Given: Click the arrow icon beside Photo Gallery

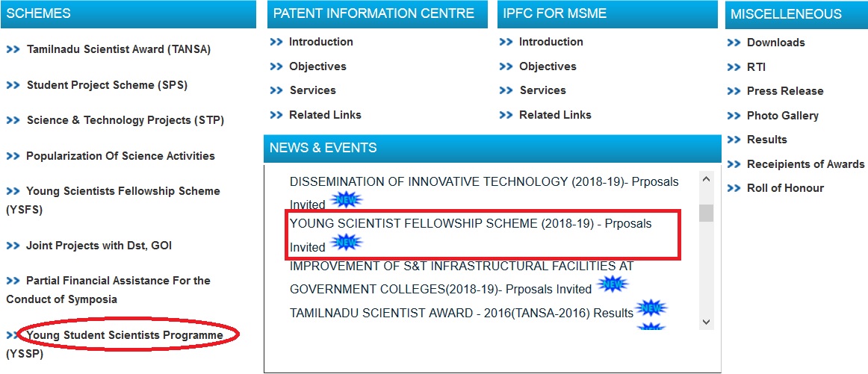Looking at the screenshot, I should point(733,116).
